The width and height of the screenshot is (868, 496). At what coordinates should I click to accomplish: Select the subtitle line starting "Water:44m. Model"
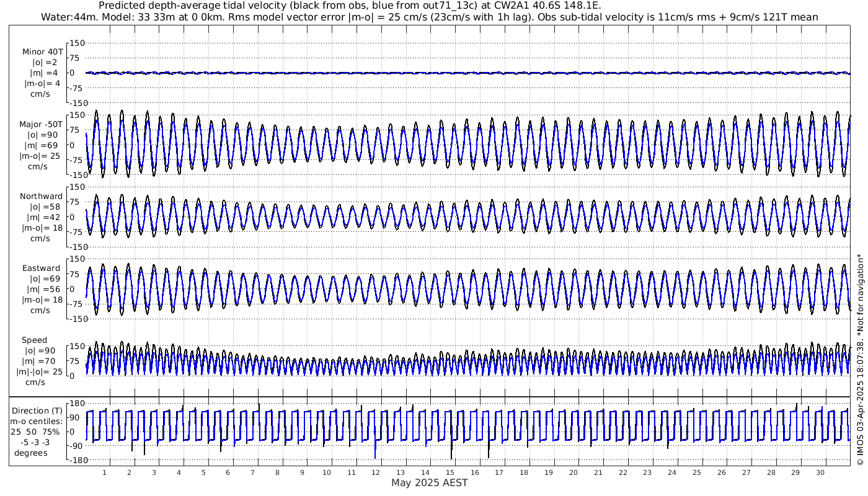click(429, 17)
